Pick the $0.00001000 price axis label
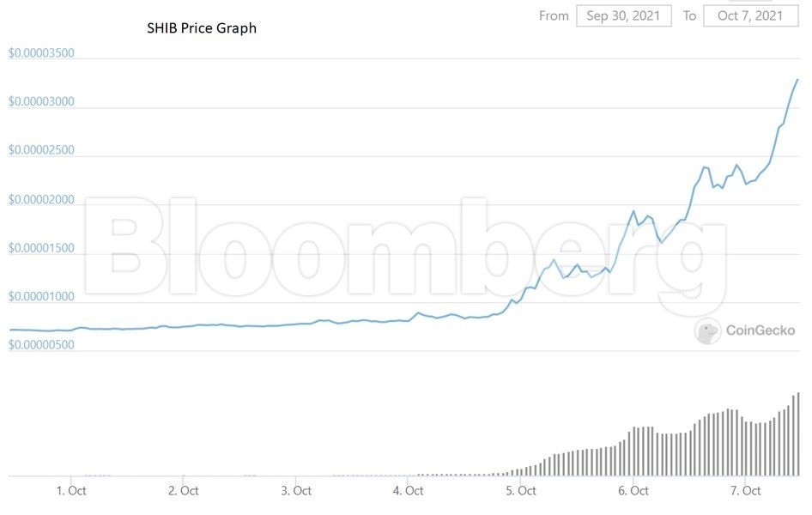The image size is (812, 515). [x=41, y=297]
